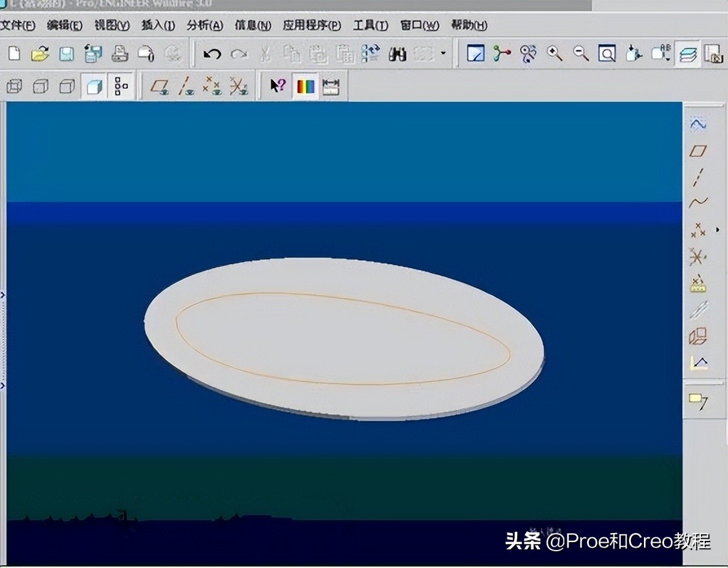Select the Refit model to screen icon
This screenshot has width=728, height=568.
coord(606,54)
